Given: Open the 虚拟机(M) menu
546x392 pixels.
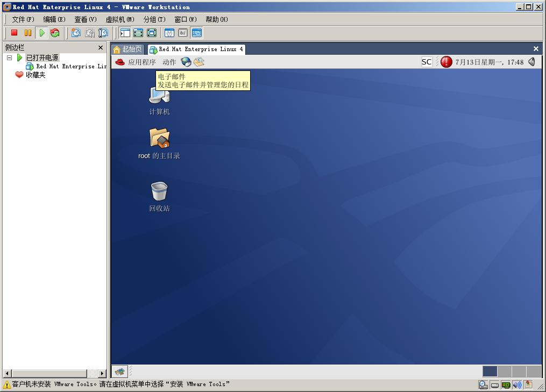Looking at the screenshot, I should tap(119, 19).
